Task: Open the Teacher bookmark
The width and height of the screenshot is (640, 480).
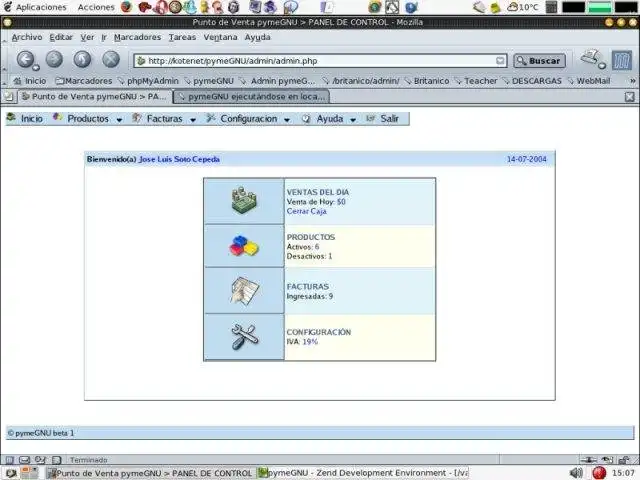Action: point(476,81)
